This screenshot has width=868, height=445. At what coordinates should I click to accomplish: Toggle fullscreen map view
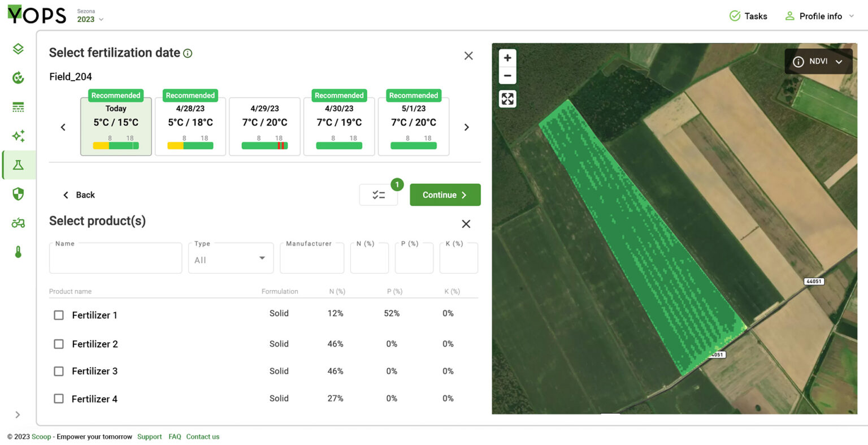click(x=507, y=99)
